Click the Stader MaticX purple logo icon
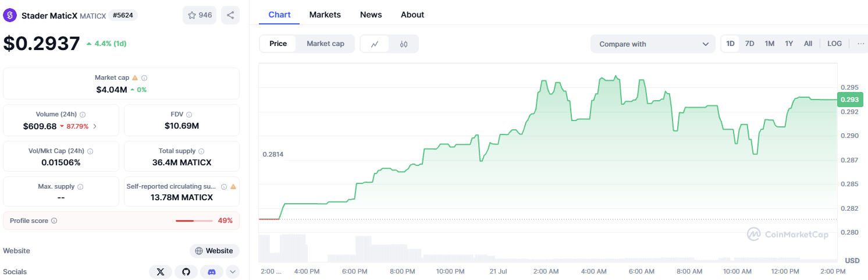This screenshot has height=280, width=868. (x=10, y=15)
